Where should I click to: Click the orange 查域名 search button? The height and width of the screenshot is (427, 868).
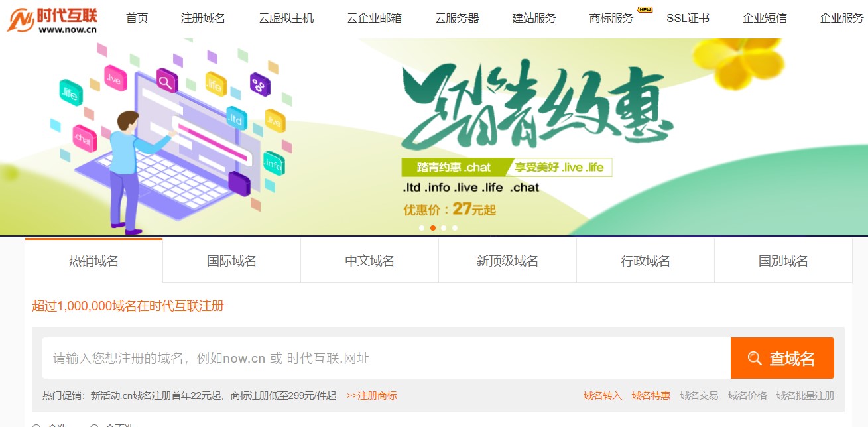point(782,358)
